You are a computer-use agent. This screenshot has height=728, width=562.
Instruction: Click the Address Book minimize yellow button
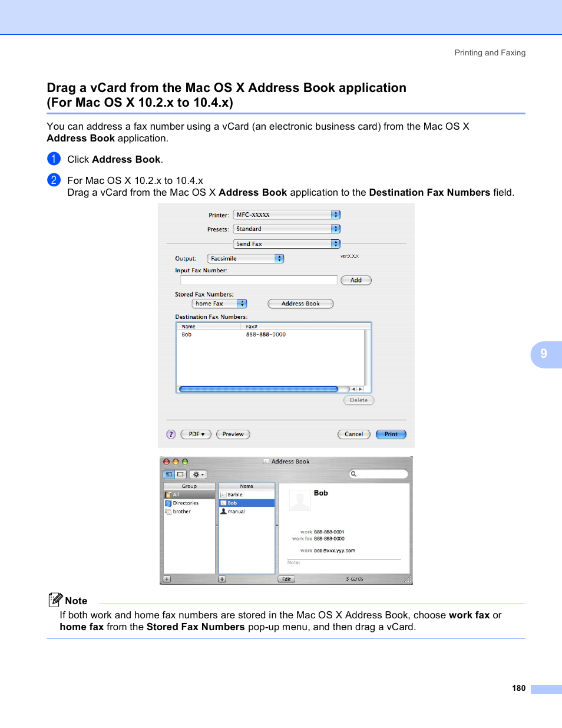176,462
